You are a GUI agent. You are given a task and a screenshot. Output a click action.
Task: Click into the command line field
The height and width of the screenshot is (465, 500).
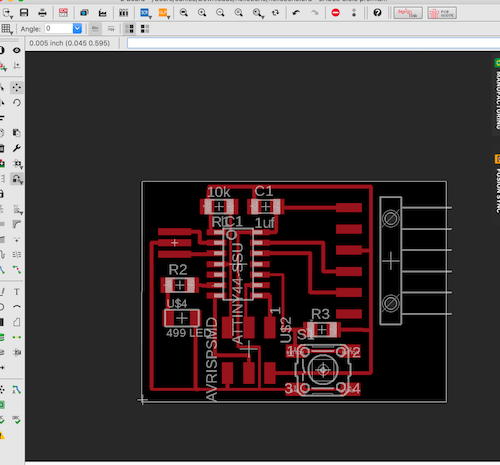click(313, 43)
